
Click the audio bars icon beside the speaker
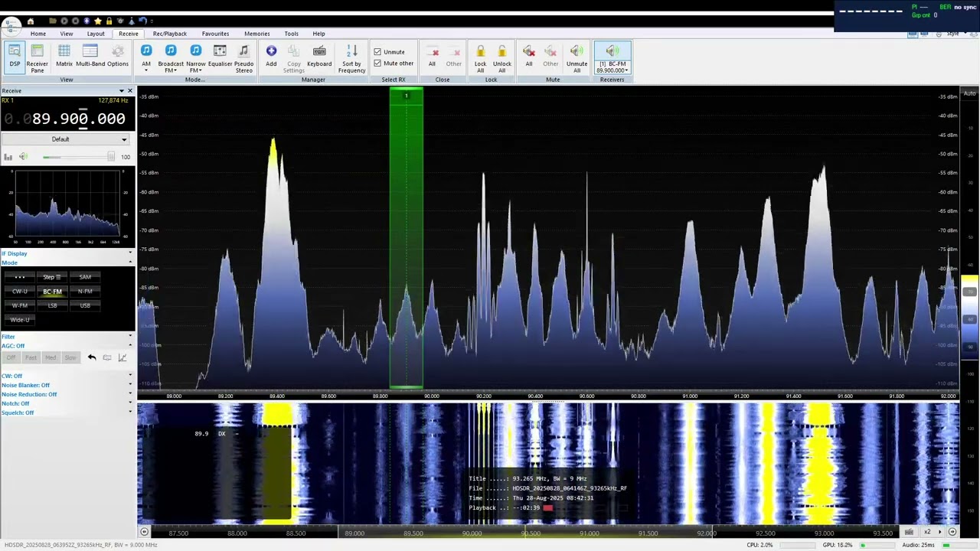(x=8, y=157)
